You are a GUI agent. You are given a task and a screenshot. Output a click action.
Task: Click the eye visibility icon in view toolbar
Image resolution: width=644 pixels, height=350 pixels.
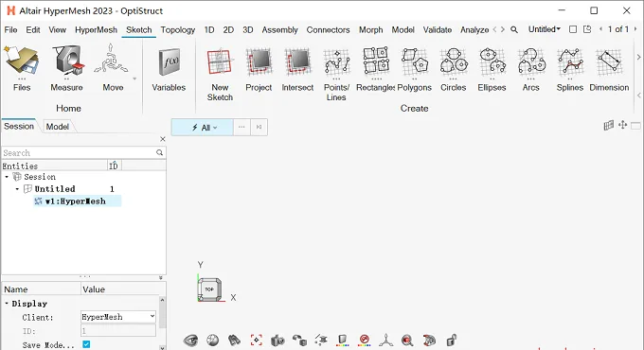[190, 341]
